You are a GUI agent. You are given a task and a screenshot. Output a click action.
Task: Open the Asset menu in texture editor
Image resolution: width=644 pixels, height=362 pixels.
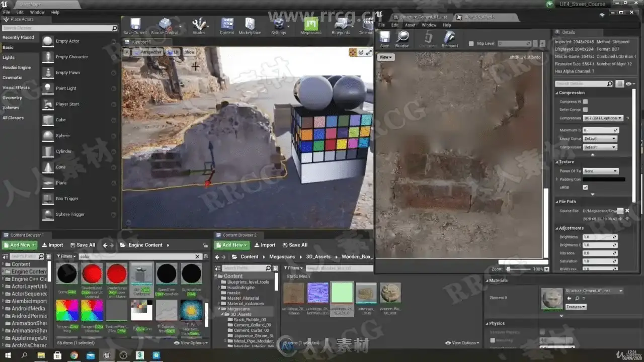[410, 25]
